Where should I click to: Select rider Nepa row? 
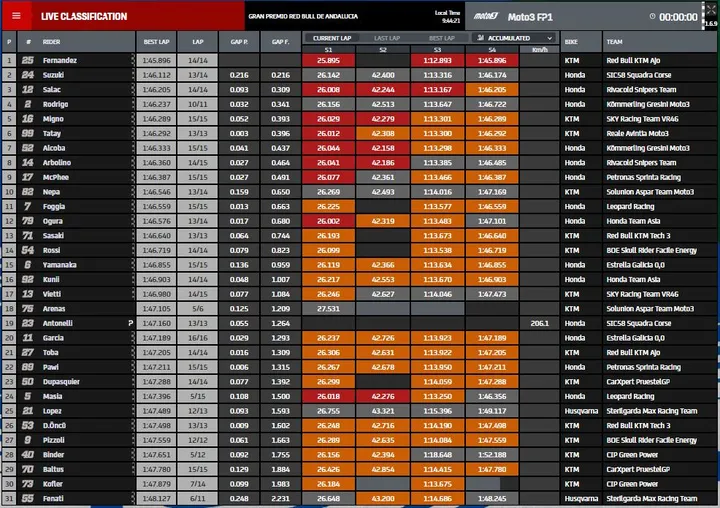pos(360,192)
